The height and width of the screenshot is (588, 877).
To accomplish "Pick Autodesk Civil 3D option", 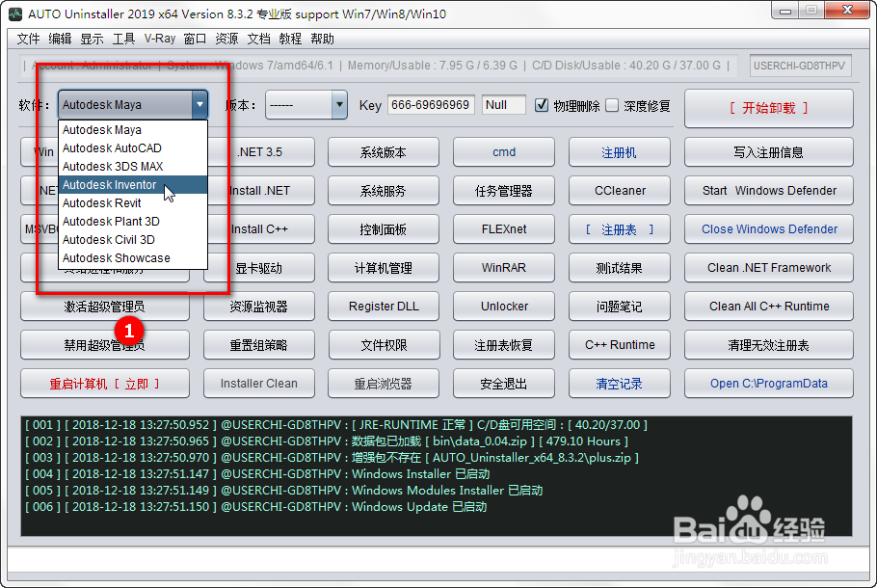I will (133, 240).
